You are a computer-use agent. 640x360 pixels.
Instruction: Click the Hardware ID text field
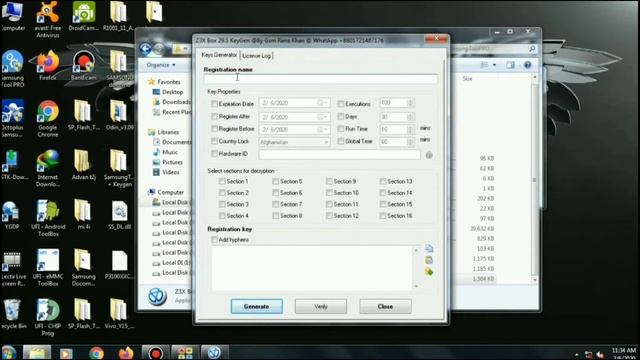coord(339,154)
